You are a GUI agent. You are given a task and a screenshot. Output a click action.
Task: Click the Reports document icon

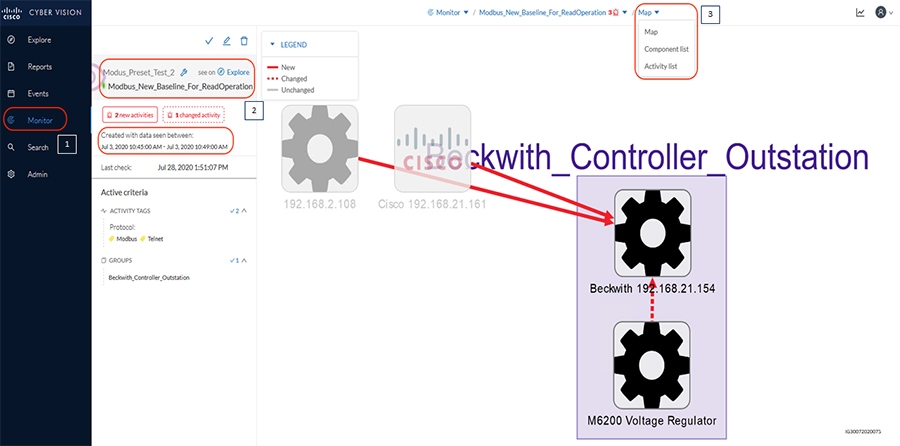point(11,67)
